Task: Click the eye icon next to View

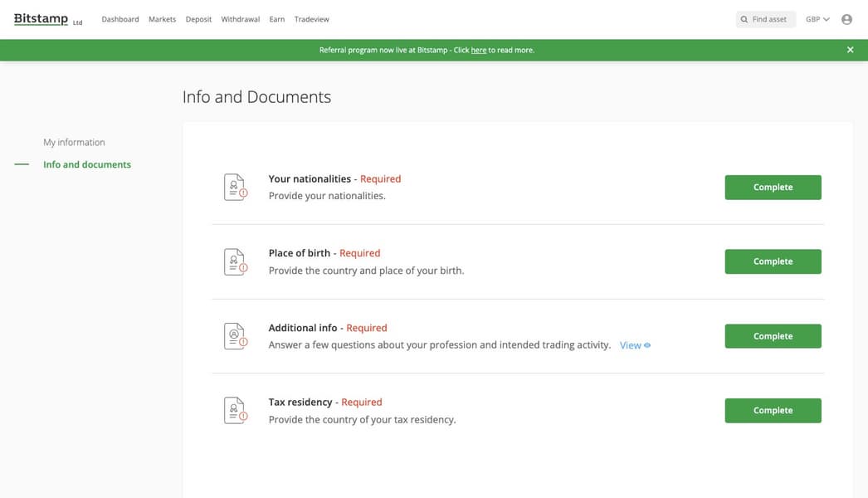Action: pyautogui.click(x=647, y=345)
